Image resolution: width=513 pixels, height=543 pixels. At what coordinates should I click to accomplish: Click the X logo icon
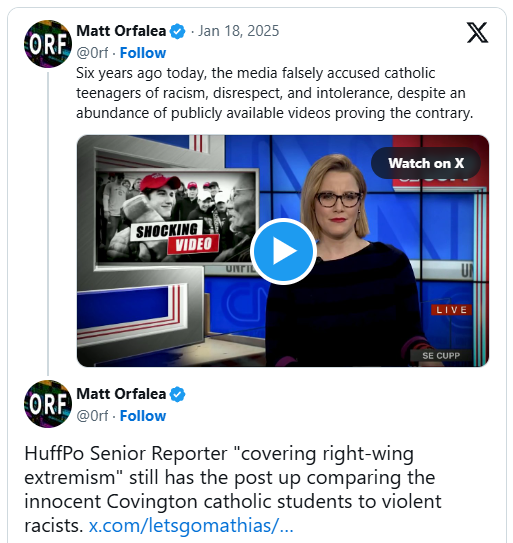click(x=477, y=33)
